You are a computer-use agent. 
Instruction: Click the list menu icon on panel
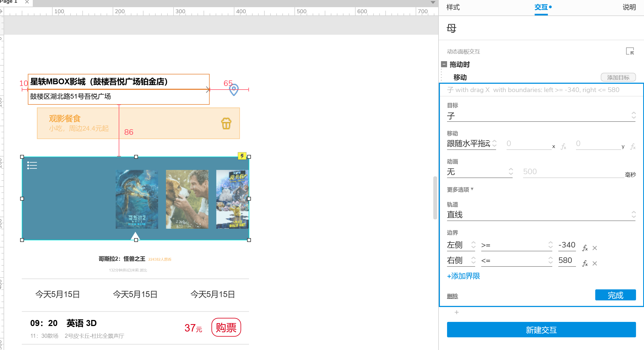coord(32,165)
